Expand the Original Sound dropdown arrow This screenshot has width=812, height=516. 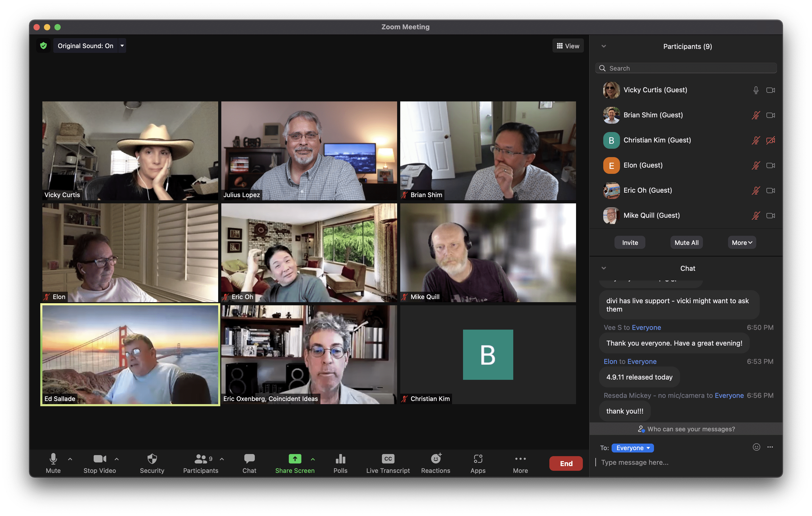122,46
